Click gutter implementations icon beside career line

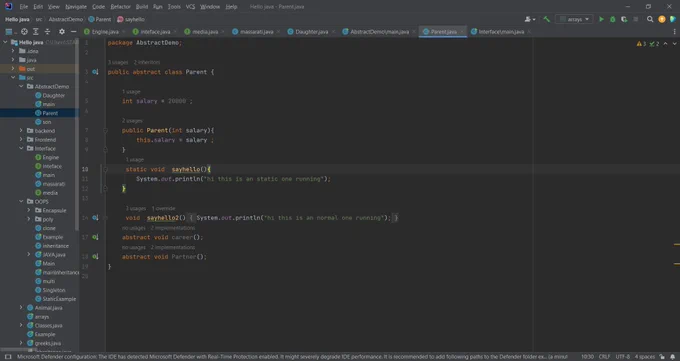95,237
